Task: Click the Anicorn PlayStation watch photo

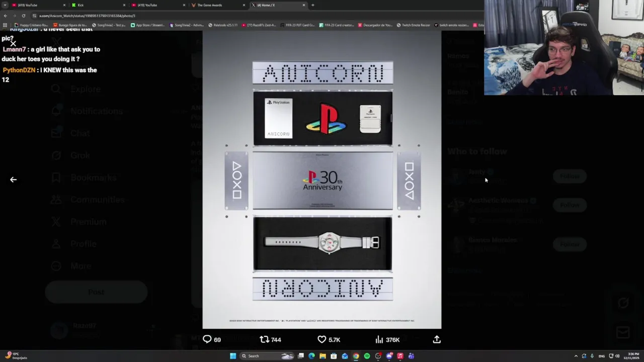Action: pos(322,180)
